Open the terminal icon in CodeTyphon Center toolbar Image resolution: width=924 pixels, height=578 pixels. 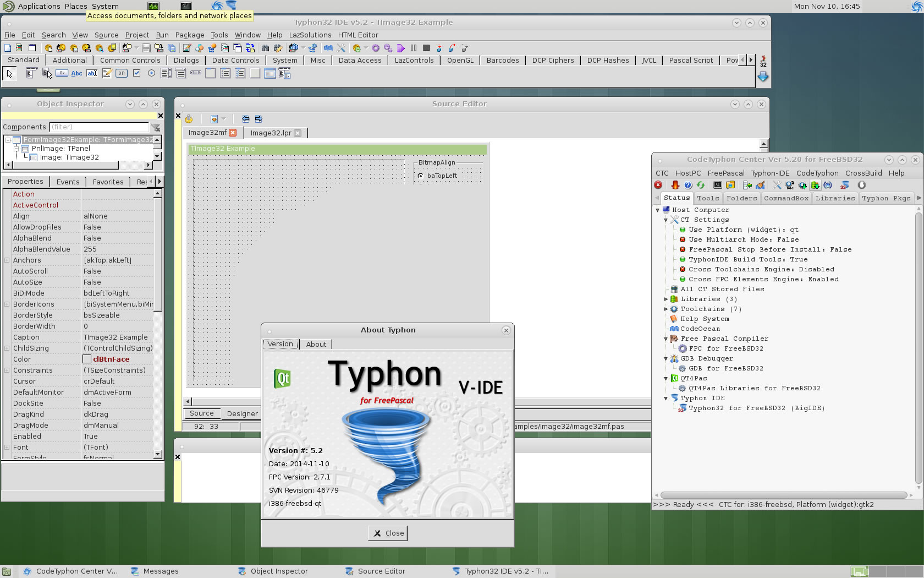click(717, 185)
